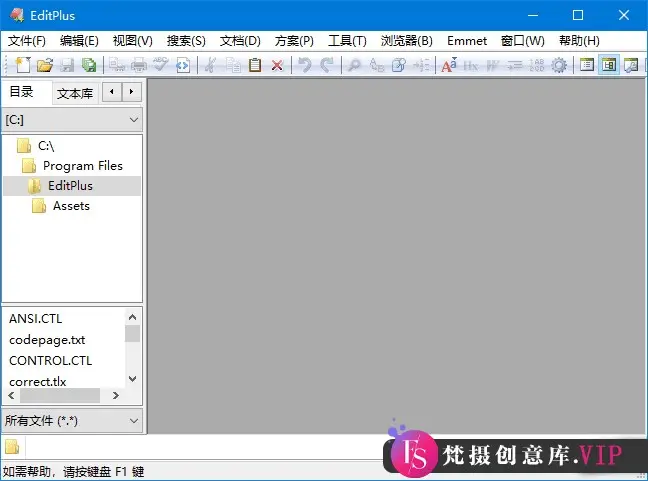The image size is (648, 481).
Task: Click the Cut scissors icon
Action: (210, 65)
